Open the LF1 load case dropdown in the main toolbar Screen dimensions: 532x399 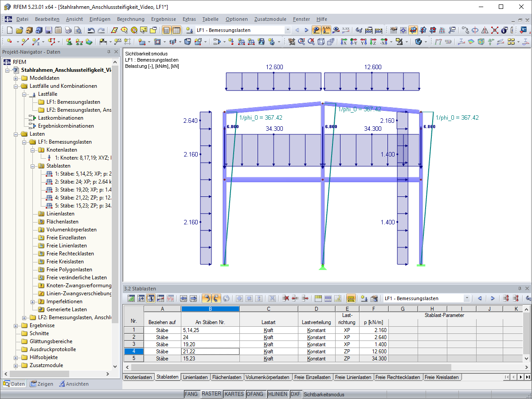click(288, 30)
